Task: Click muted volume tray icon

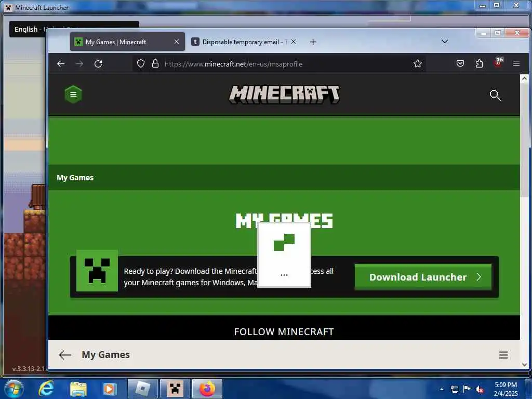Action: pos(480,389)
